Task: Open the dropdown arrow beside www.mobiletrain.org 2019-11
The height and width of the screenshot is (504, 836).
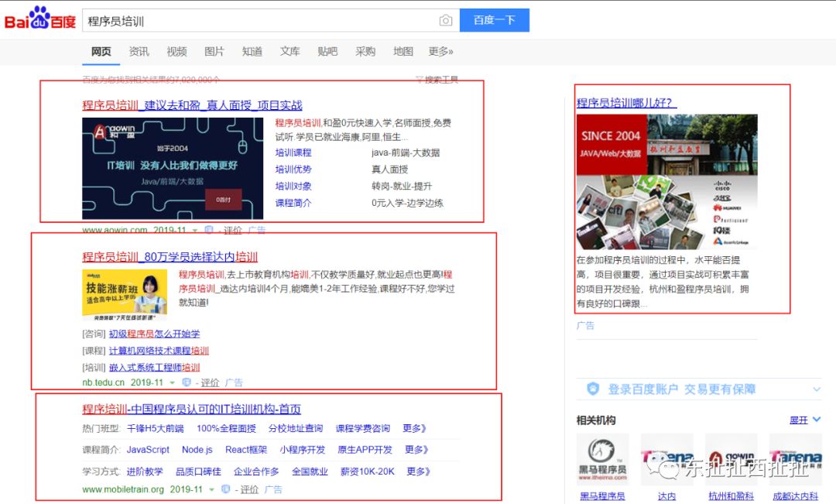Action: (211, 489)
